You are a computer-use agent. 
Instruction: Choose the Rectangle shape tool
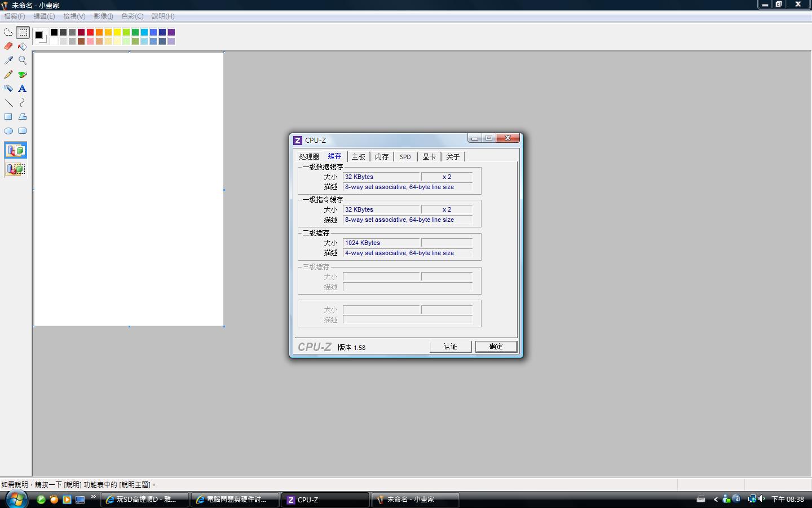click(x=8, y=117)
